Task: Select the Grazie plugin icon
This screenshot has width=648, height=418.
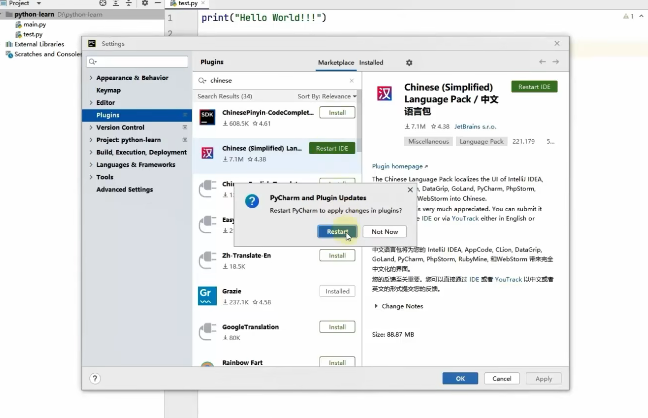Action: (x=207, y=296)
